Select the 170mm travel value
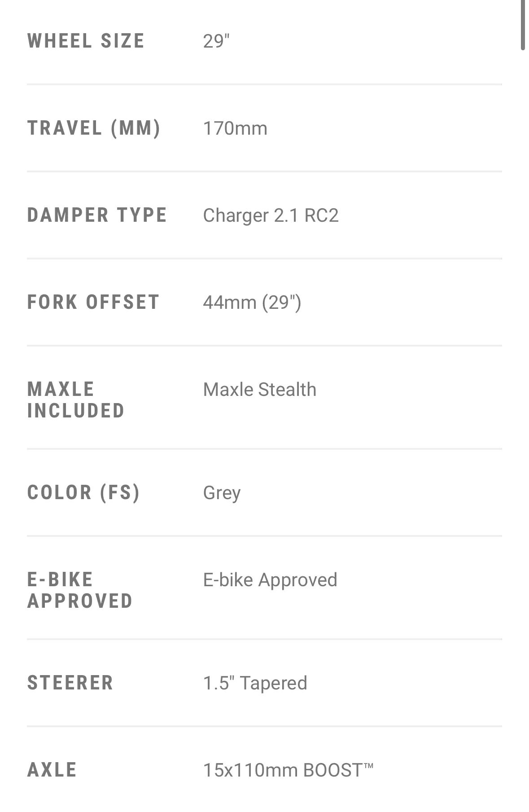This screenshot has width=529, height=812. (235, 128)
